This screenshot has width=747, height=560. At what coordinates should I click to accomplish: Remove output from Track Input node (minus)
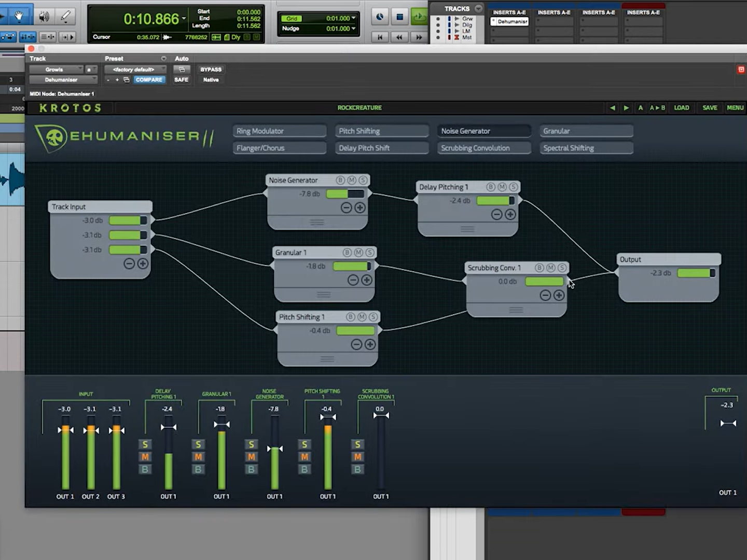[x=129, y=263]
